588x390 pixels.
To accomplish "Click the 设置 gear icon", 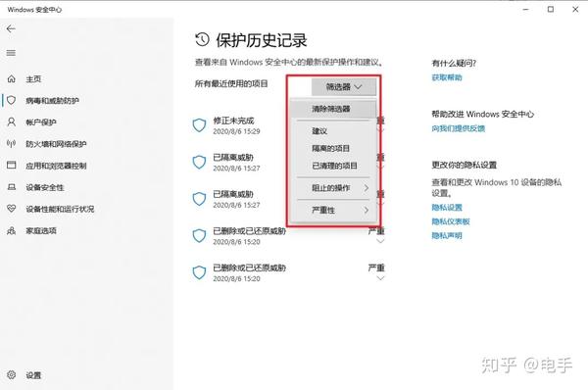I will 12,374.
